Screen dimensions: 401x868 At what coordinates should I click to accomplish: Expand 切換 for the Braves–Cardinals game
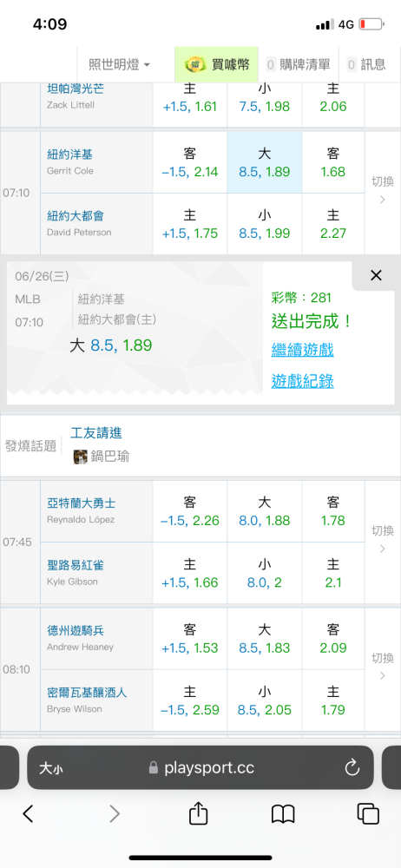[x=383, y=540]
